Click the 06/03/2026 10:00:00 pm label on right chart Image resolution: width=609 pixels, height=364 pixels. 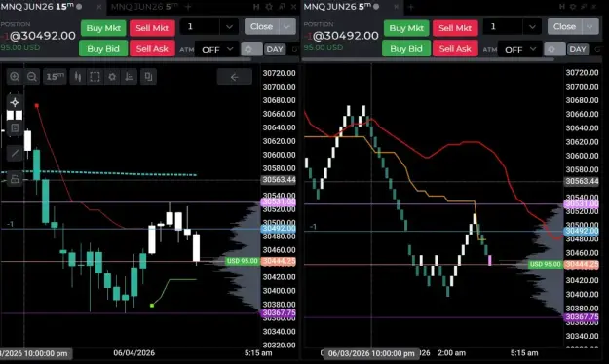click(x=371, y=353)
